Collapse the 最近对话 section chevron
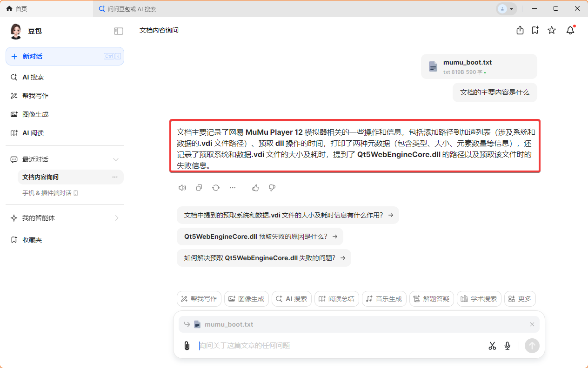588x368 pixels. pos(116,159)
